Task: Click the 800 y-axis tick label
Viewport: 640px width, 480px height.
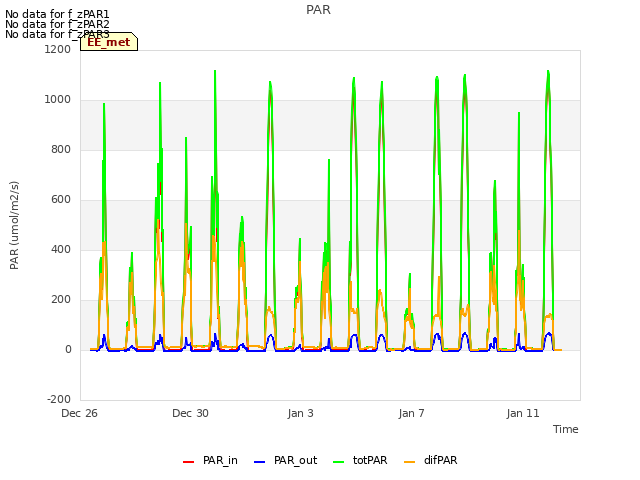Action: tap(61, 149)
